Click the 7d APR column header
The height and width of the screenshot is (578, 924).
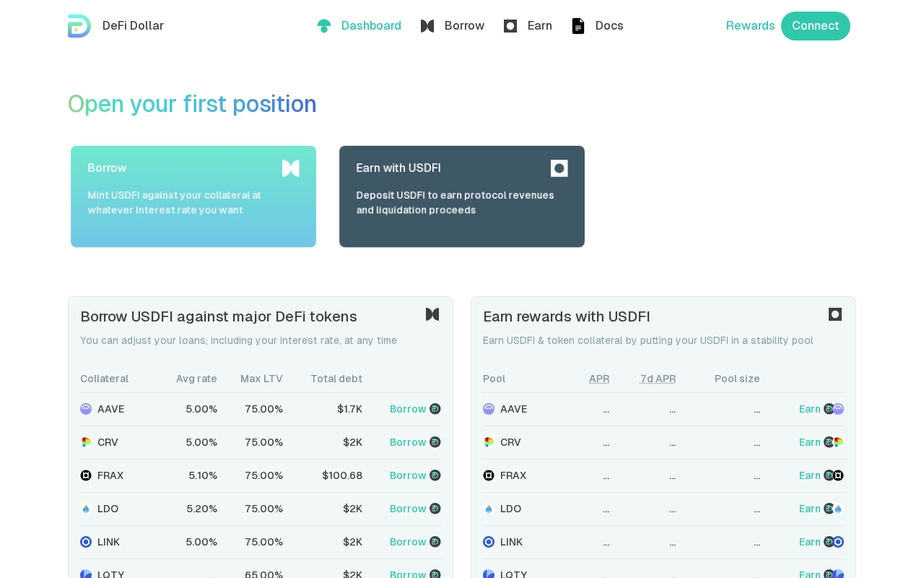pyautogui.click(x=658, y=379)
